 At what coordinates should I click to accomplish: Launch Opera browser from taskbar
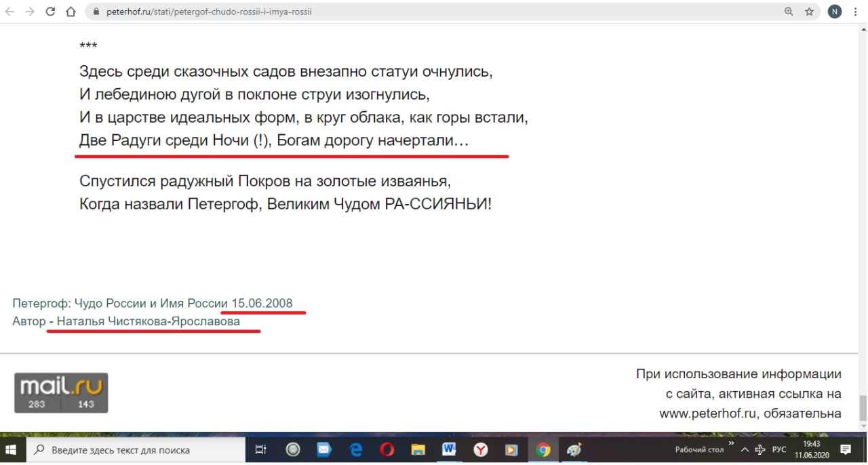pos(387,449)
